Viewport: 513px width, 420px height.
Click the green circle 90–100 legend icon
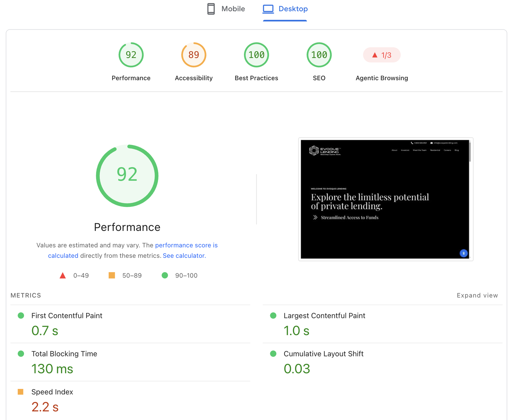(x=165, y=275)
